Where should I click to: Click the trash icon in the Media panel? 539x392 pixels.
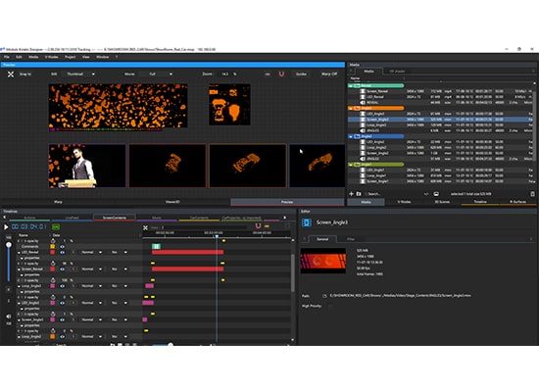point(532,194)
